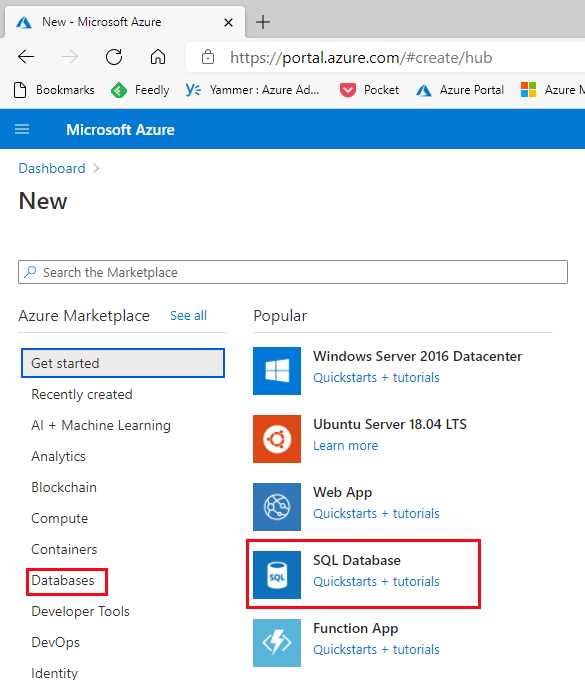Click the browser back arrow
Viewport: 585px width, 680px height.
tap(26, 57)
